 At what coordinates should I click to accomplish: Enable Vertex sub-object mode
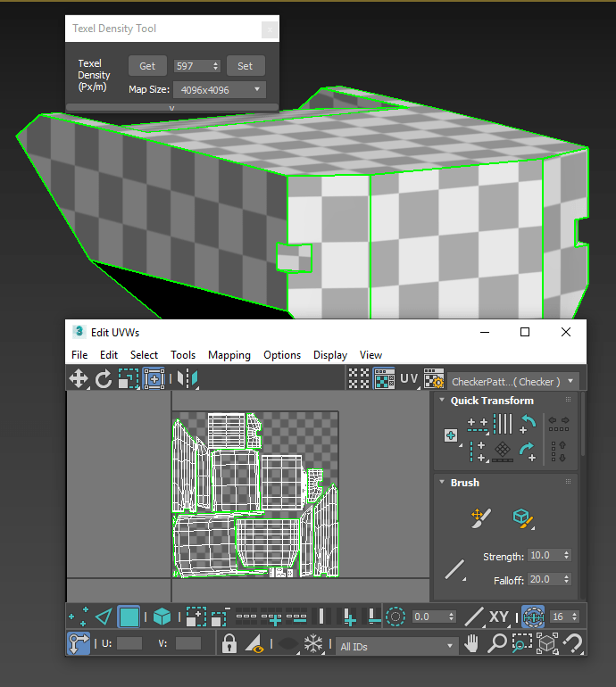tap(79, 617)
